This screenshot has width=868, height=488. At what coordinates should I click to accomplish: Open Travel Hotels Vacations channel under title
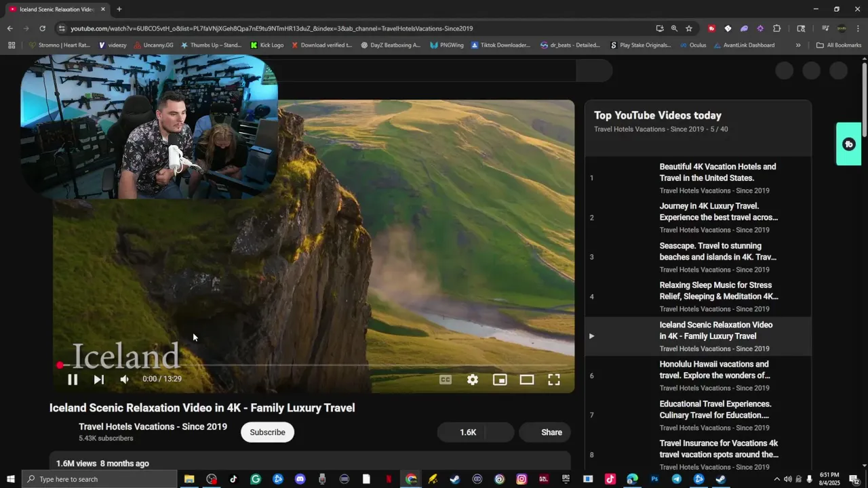(x=153, y=427)
